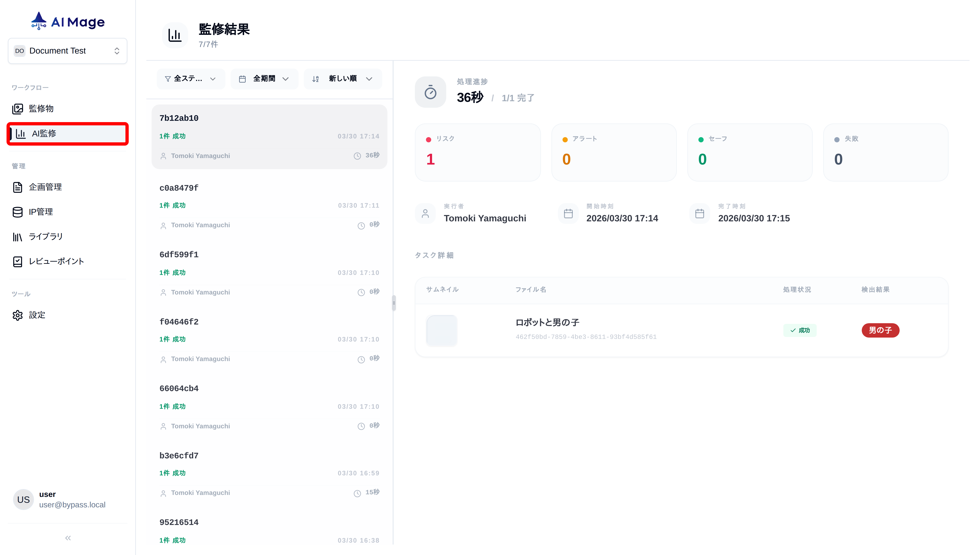Open 設定 via the gear icon
Image resolution: width=980 pixels, height=555 pixels.
pos(18,315)
